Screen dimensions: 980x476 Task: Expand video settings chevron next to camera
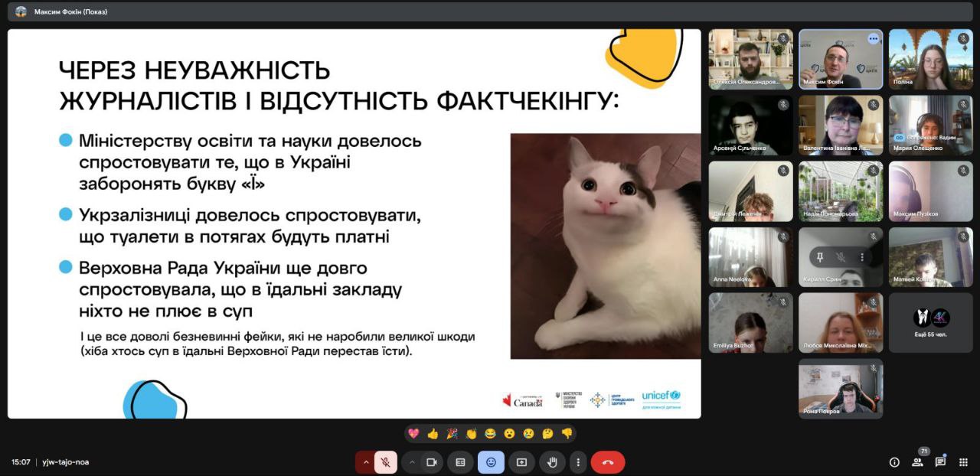coord(412,462)
